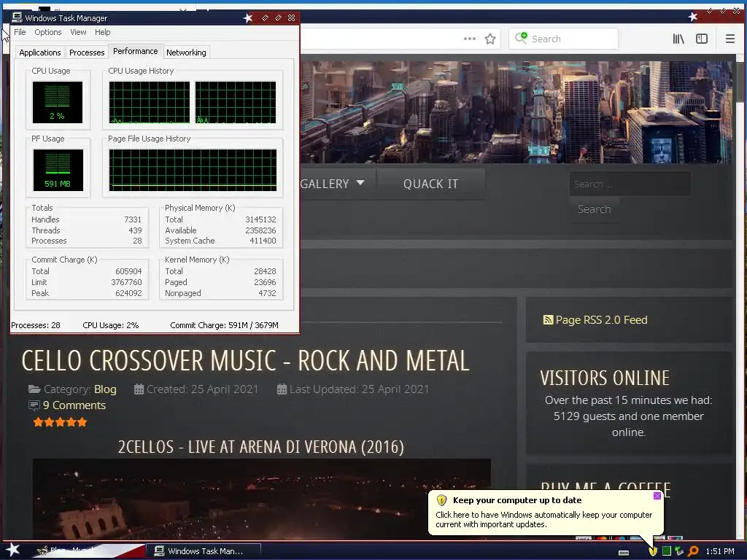Click the left CPU Usage History graph
Viewport: 747px width, 560px height.
pyautogui.click(x=149, y=102)
